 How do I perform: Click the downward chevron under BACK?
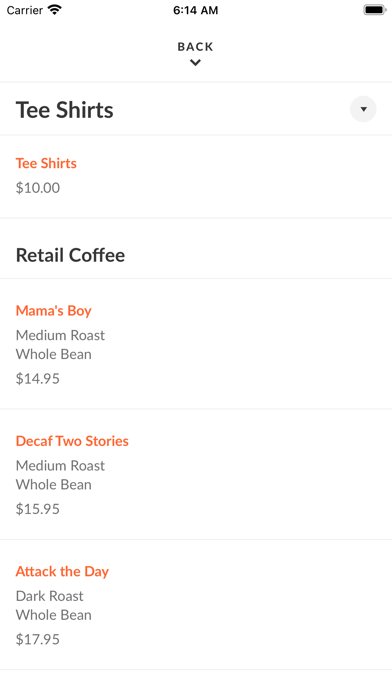point(195,63)
